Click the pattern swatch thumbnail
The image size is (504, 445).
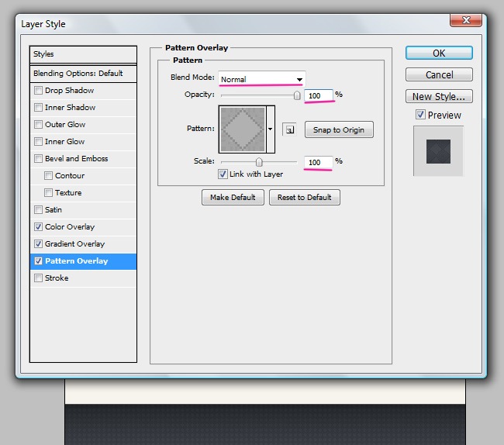(243, 129)
